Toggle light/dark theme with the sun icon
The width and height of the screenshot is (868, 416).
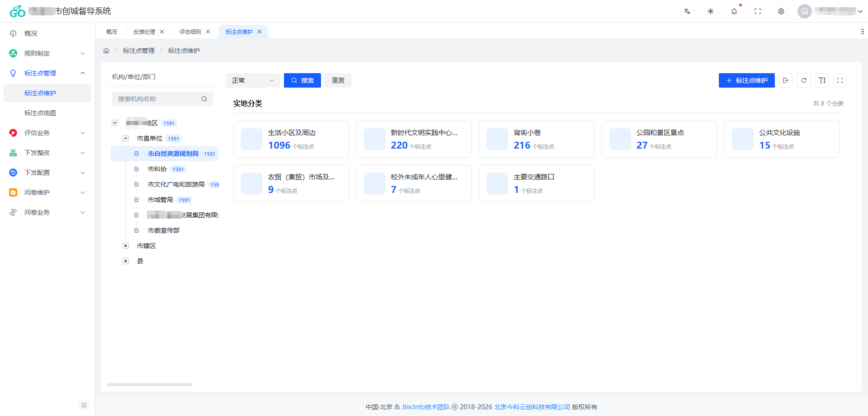tap(710, 11)
